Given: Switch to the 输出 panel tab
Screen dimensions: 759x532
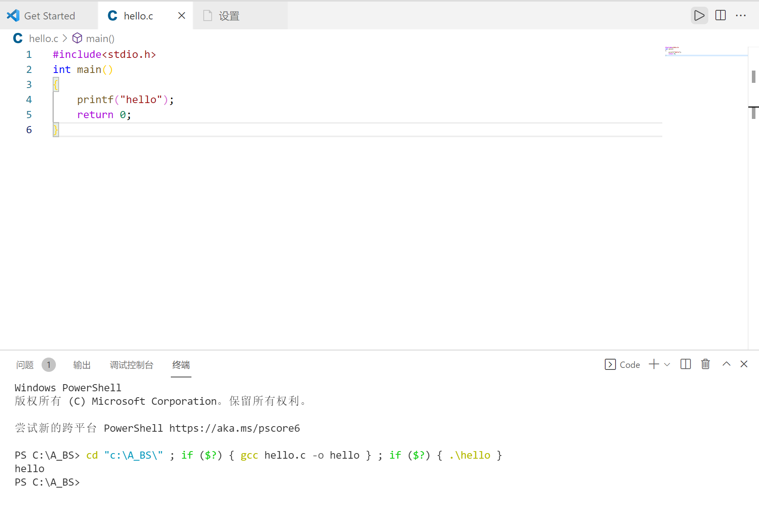Looking at the screenshot, I should 82,365.
